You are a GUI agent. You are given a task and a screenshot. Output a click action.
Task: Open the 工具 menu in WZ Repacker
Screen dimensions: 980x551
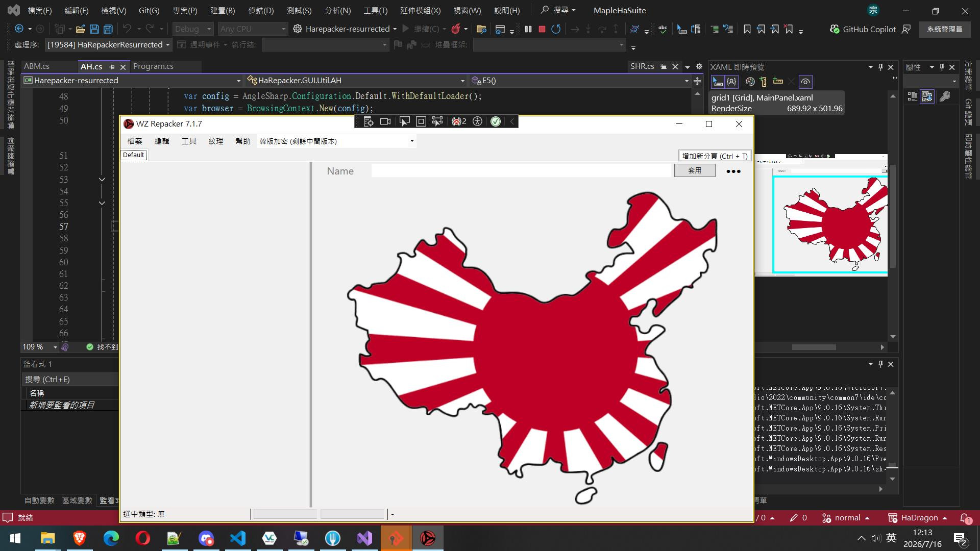click(189, 141)
